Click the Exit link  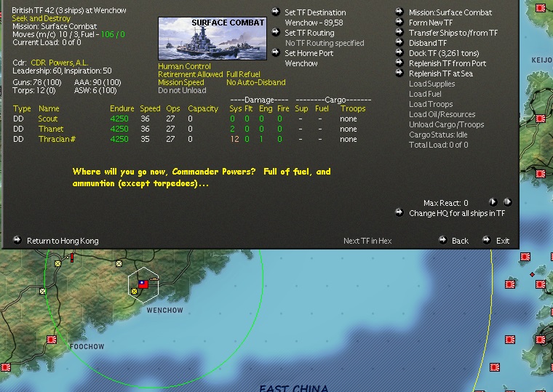pos(503,241)
